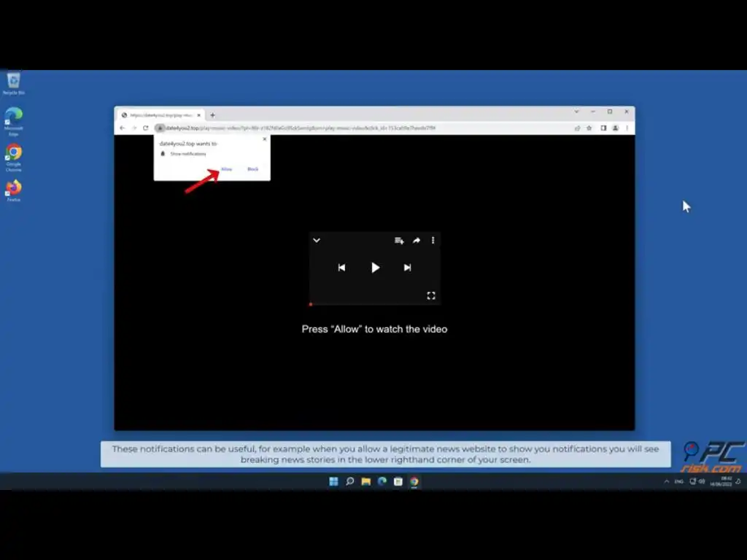Click the site info lock icon
This screenshot has width=747, height=560.
tap(160, 128)
